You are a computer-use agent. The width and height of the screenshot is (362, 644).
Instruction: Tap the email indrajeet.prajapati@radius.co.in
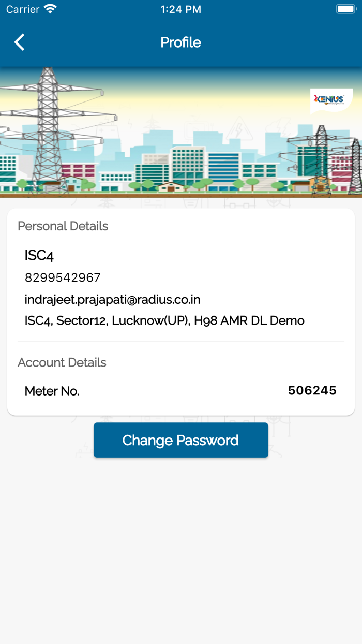click(x=112, y=299)
